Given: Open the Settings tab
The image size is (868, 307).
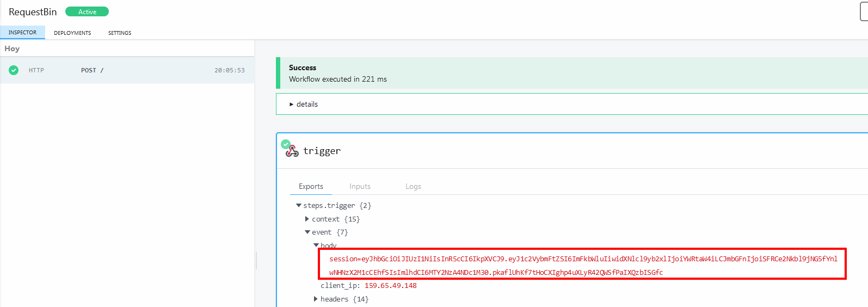Looking at the screenshot, I should tap(120, 33).
